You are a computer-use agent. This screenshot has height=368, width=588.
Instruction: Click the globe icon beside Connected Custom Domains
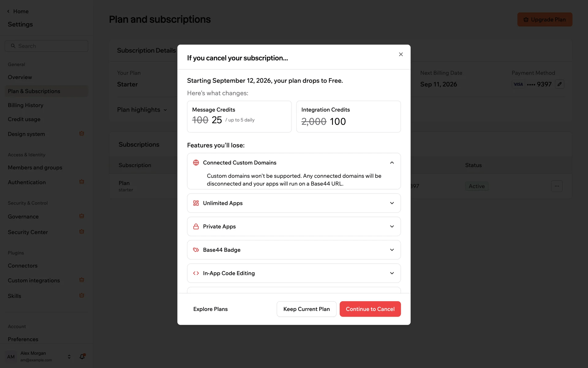pyautogui.click(x=196, y=163)
